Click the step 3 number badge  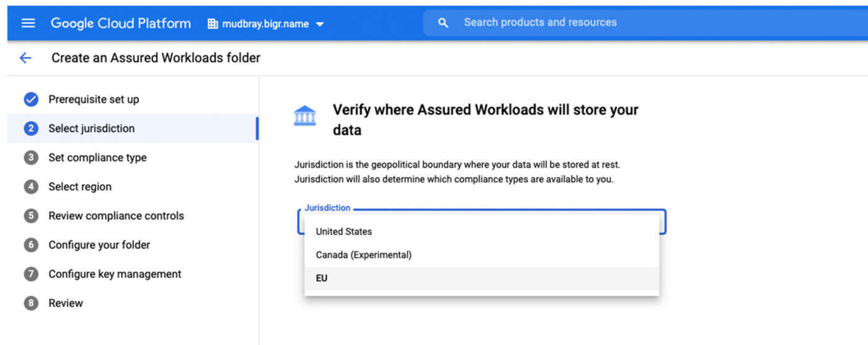(31, 158)
